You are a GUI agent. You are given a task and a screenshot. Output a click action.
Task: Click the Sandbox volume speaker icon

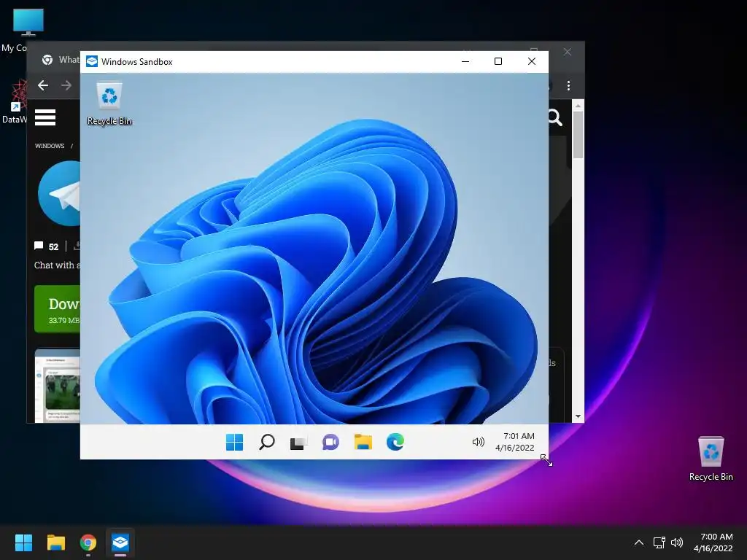[479, 443]
